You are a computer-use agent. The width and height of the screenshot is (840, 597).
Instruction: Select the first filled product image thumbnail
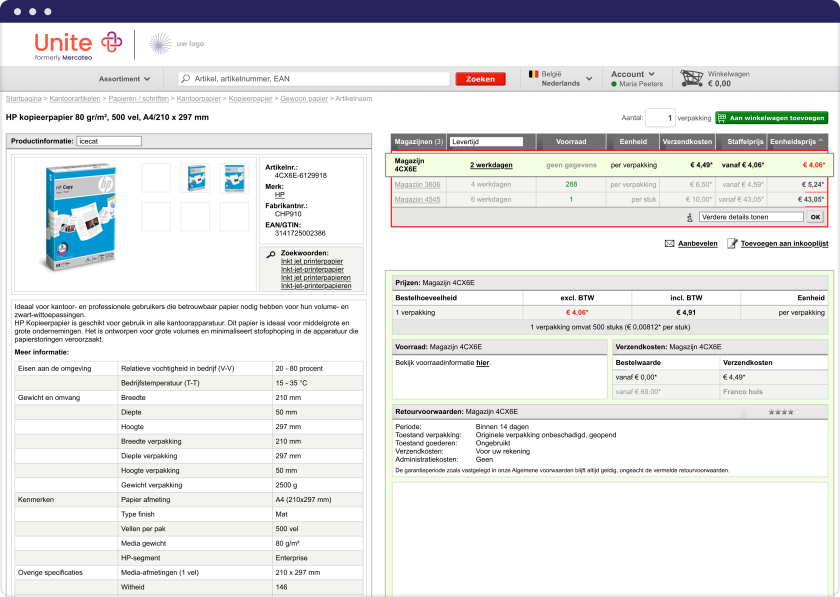click(x=195, y=178)
